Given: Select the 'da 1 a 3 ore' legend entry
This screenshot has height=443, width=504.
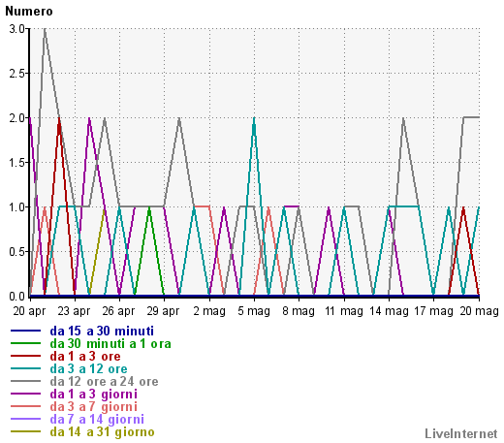Looking at the screenshot, I should coord(85,357).
